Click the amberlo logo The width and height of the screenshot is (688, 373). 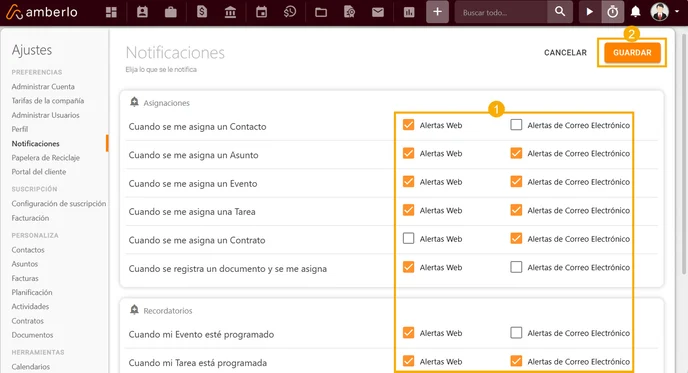(42, 12)
